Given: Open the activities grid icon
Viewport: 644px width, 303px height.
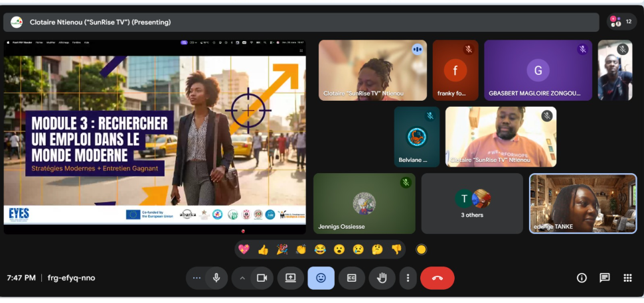Looking at the screenshot, I should 627,278.
